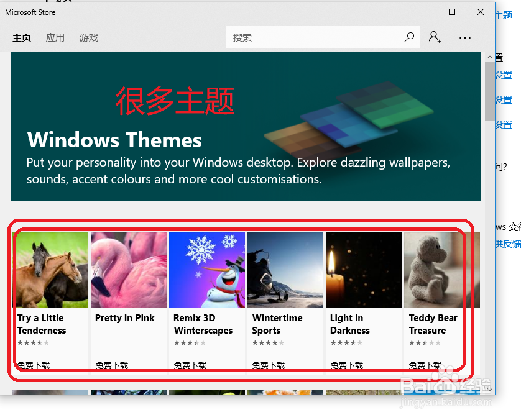The image size is (521, 420).
Task: Switch to the 应用 tab
Action: [55, 37]
